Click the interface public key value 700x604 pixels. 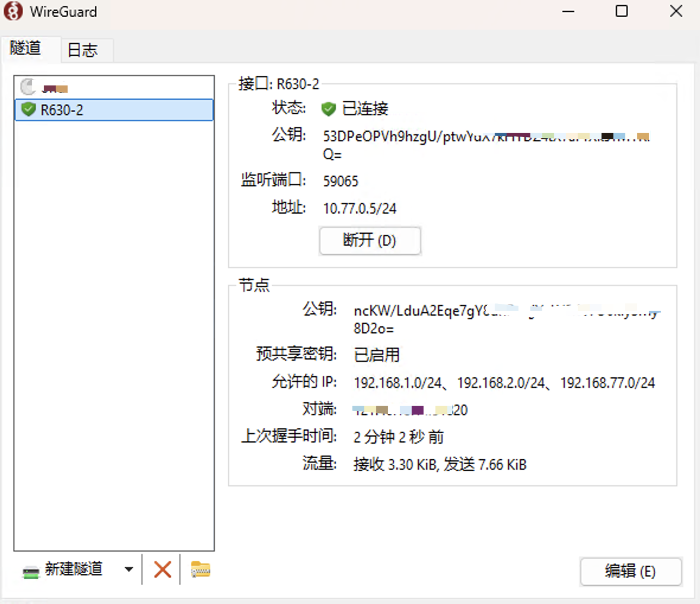click(486, 145)
